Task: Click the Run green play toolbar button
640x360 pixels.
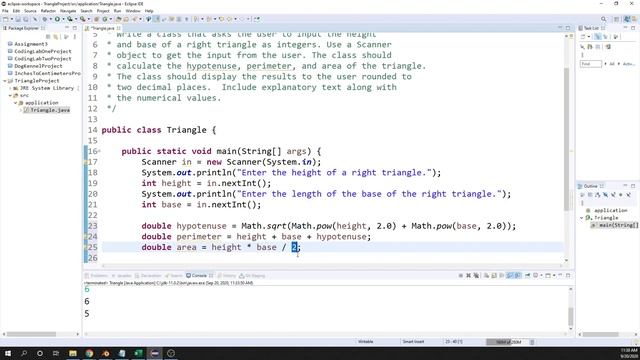Action: click(x=57, y=19)
